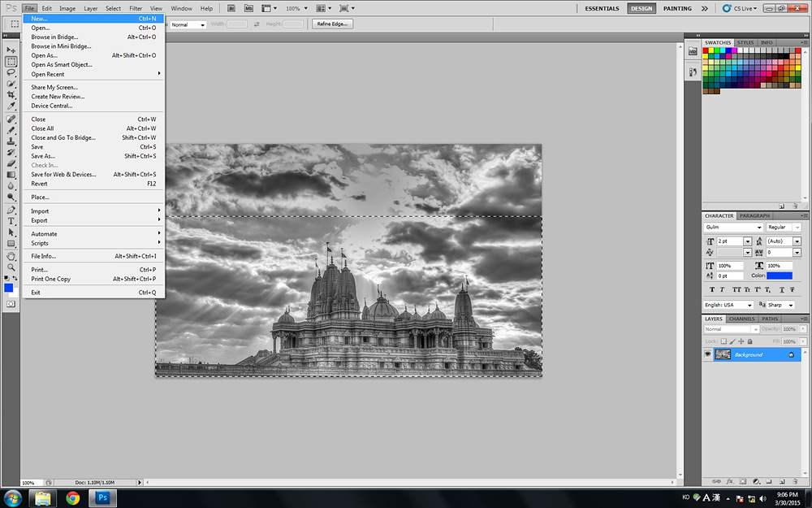
Task: Choose Save As... from File menu
Action: coord(43,156)
